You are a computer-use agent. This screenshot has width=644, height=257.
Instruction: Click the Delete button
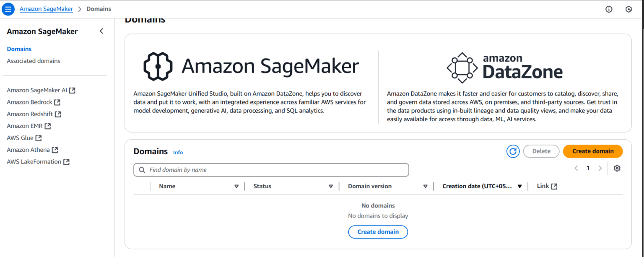point(541,151)
